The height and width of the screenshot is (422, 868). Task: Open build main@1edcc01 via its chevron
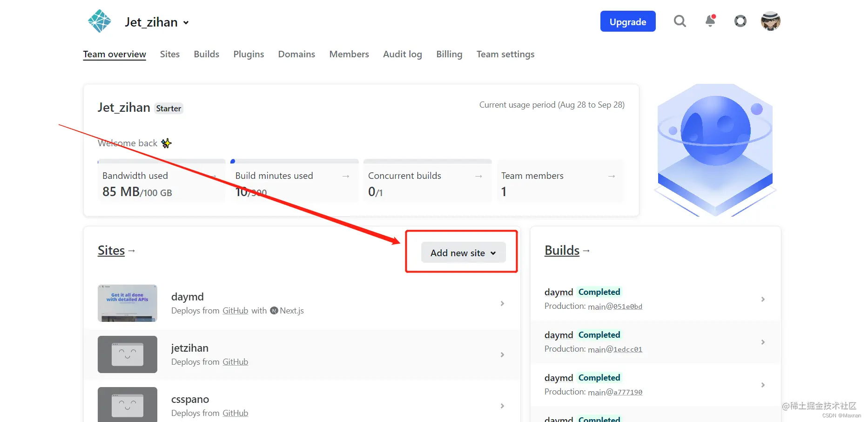point(763,342)
